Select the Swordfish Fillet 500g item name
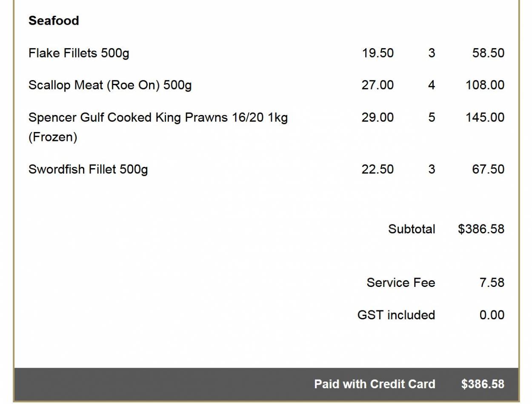The image size is (532, 404). coord(88,169)
